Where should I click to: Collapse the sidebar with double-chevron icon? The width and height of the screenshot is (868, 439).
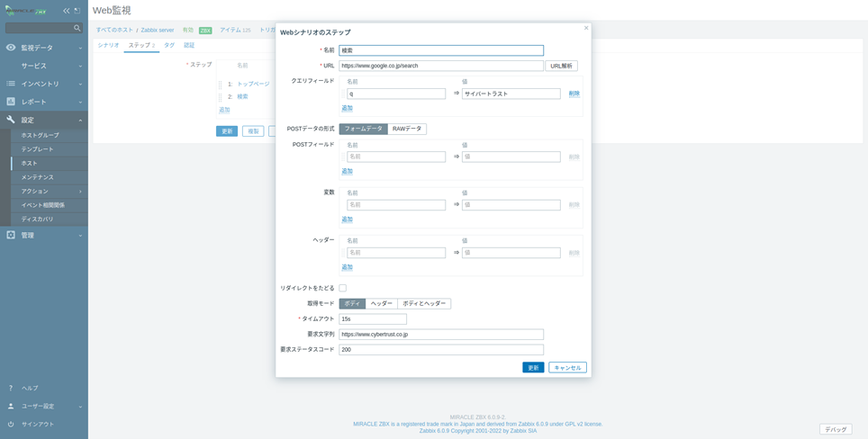click(66, 11)
